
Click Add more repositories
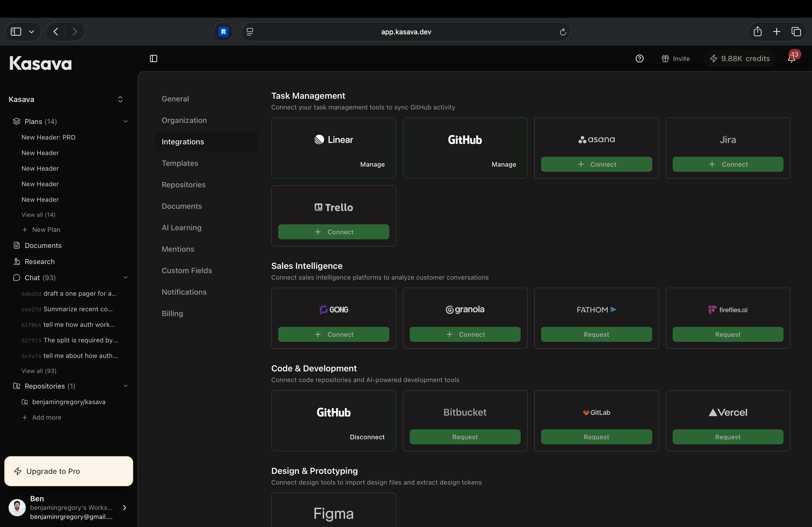[42, 417]
